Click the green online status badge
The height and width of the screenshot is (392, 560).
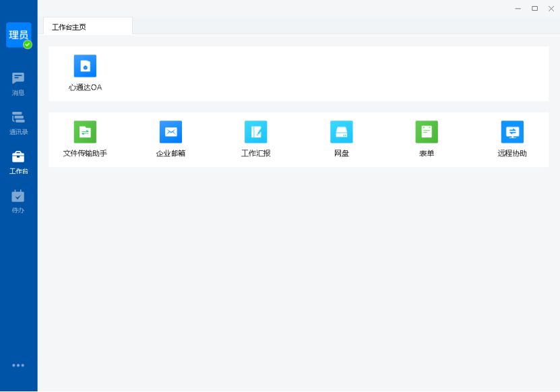click(28, 44)
